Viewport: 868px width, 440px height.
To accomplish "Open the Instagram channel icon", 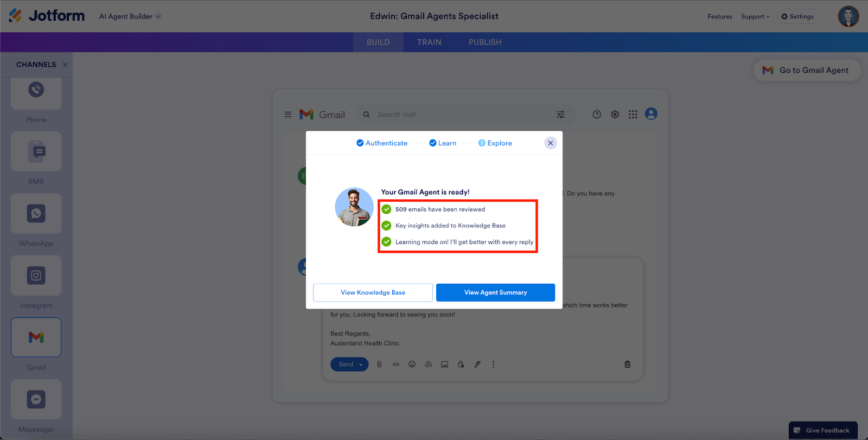I will [x=36, y=276].
